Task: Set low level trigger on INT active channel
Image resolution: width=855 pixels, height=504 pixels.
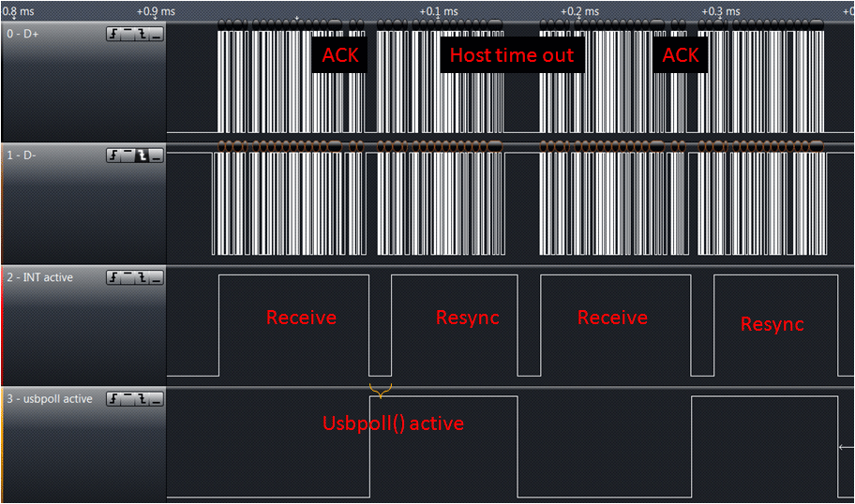Action: pyautogui.click(x=155, y=277)
